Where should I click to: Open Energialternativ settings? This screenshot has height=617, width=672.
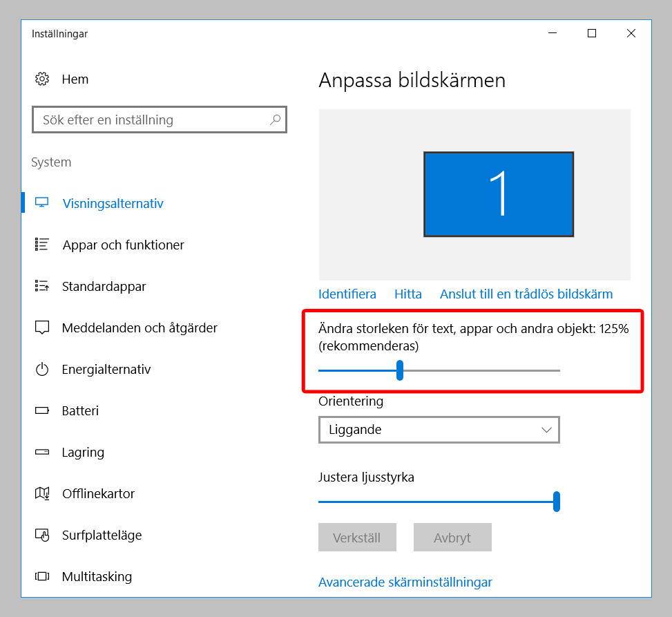tap(106, 369)
